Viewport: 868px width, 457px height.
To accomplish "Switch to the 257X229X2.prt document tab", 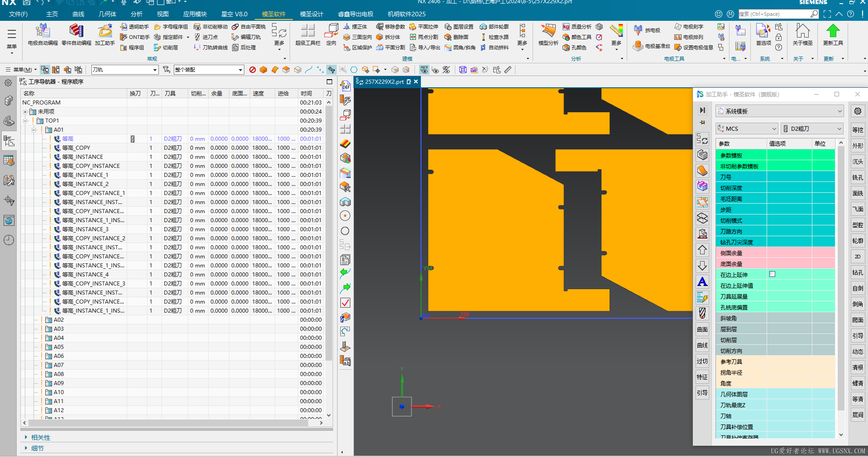I will click(x=384, y=82).
